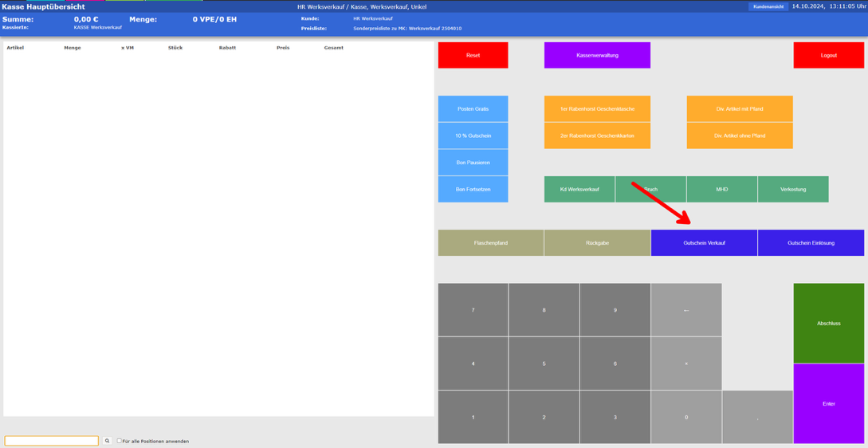868x448 pixels.
Task: Select Gutschein Einlösung
Action: coord(811,243)
